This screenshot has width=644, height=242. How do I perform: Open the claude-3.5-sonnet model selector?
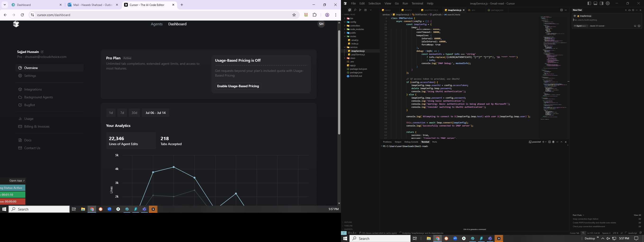point(597,26)
